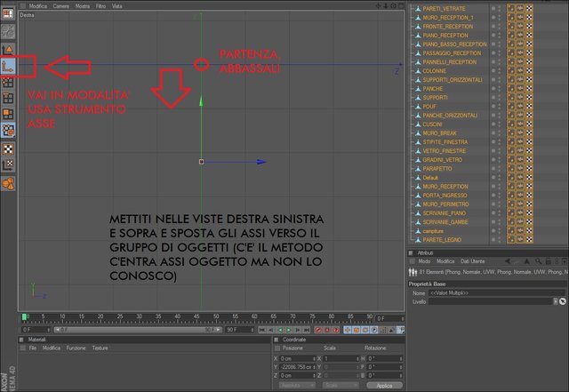
Task: Select Edges mode in left toolbar
Action: (8, 99)
